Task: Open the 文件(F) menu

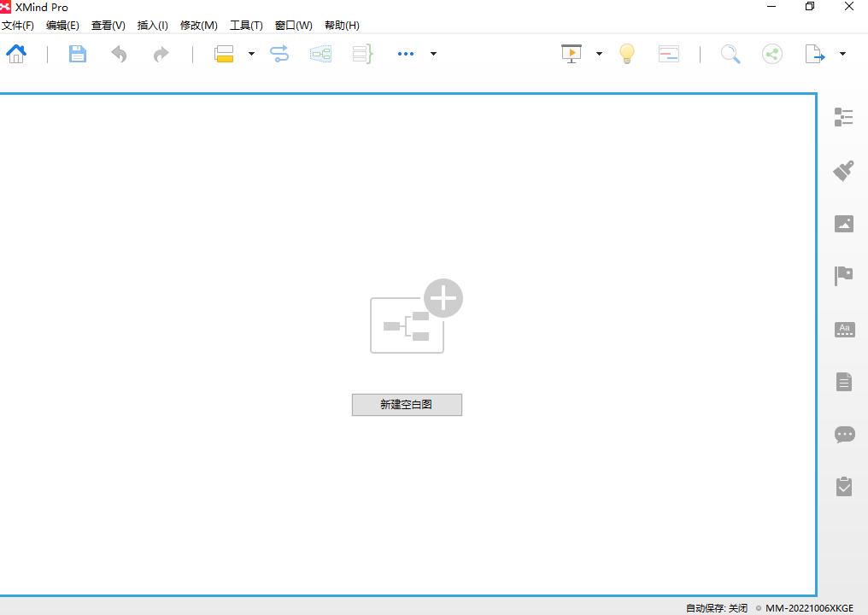Action: point(18,26)
